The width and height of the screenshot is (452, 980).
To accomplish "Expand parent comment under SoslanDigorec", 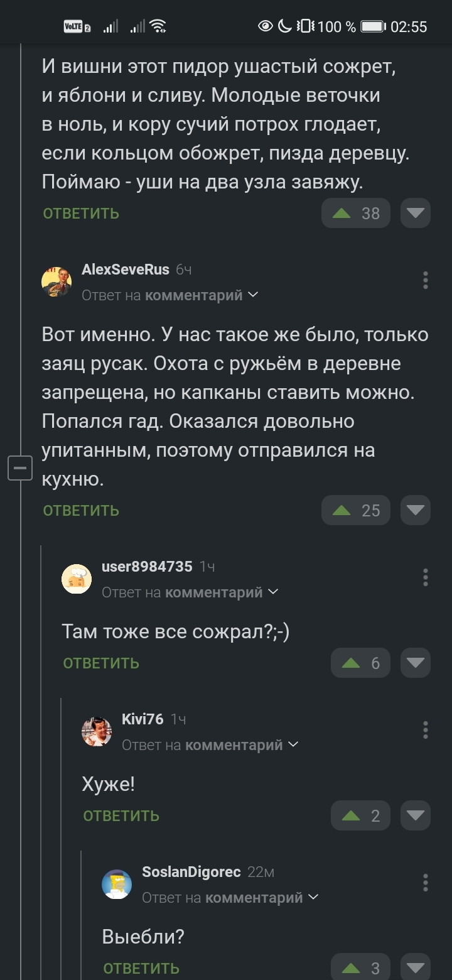I will pyautogui.click(x=230, y=898).
